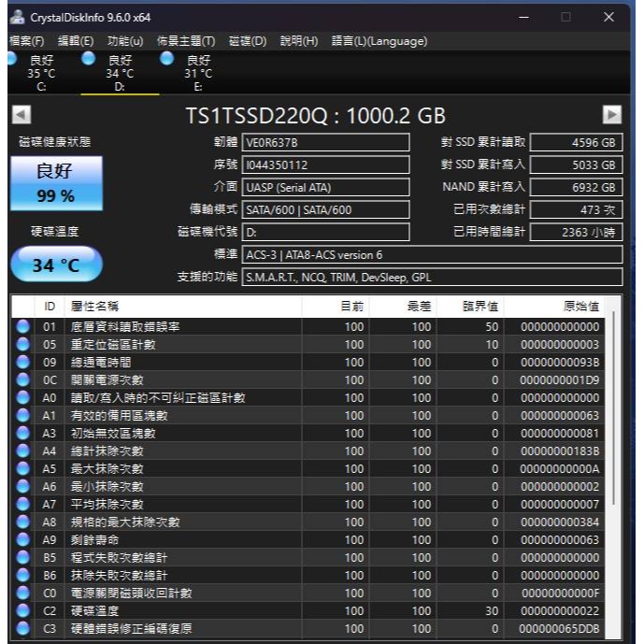Viewport: 644px width, 644px height.
Task: Click status orb for attribute B5 row
Action: [23, 557]
